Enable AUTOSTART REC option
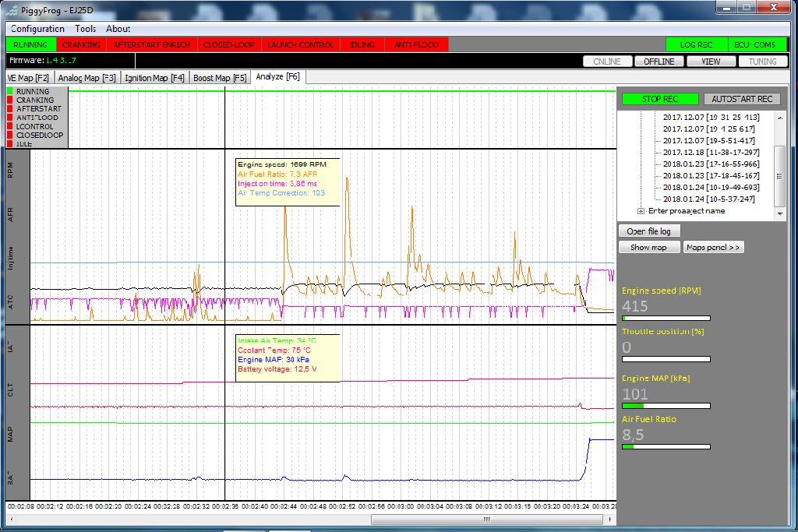This screenshot has width=798, height=532. click(x=742, y=99)
